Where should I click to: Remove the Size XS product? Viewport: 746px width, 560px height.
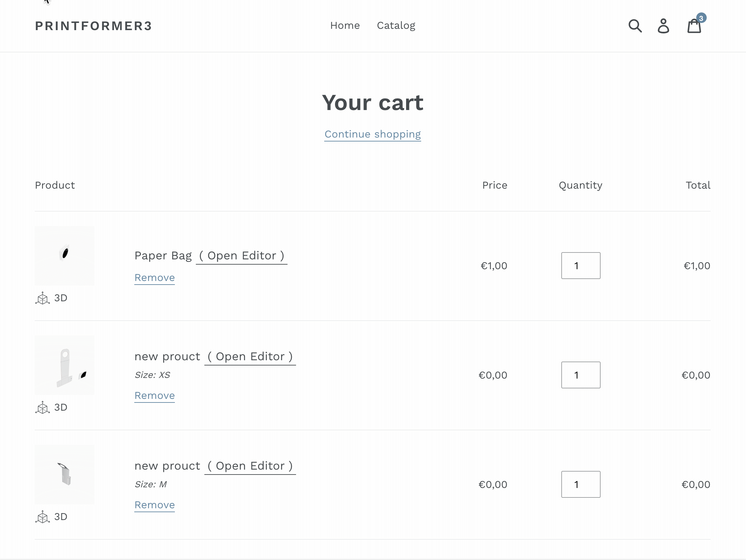click(x=155, y=395)
